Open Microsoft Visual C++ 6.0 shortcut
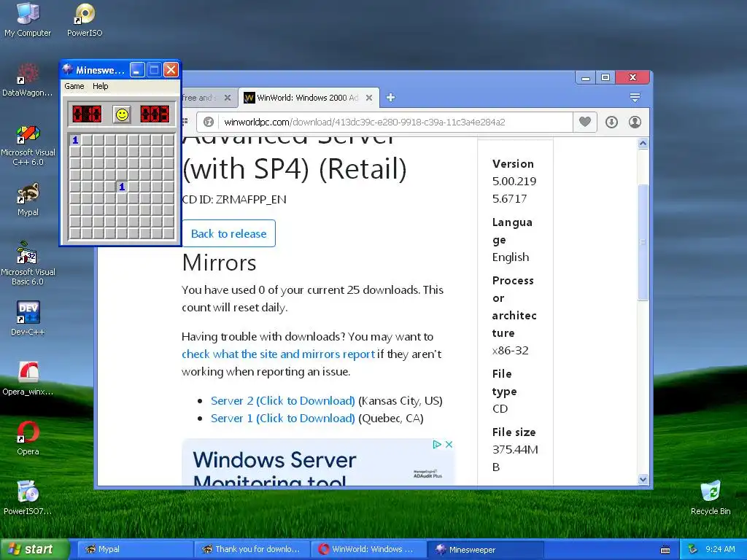This screenshot has width=747, height=560. (x=28, y=145)
